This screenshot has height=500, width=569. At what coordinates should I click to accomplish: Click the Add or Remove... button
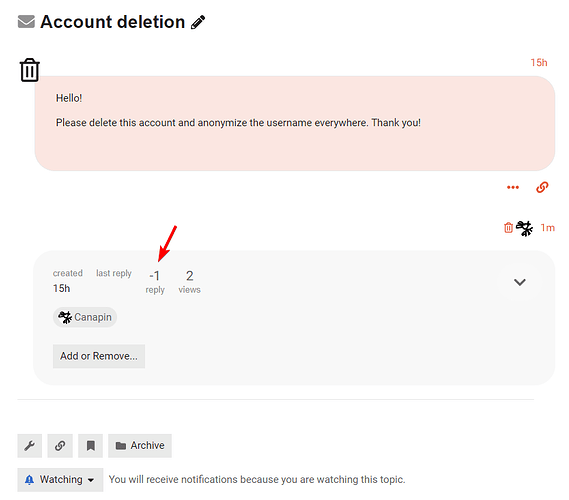99,356
